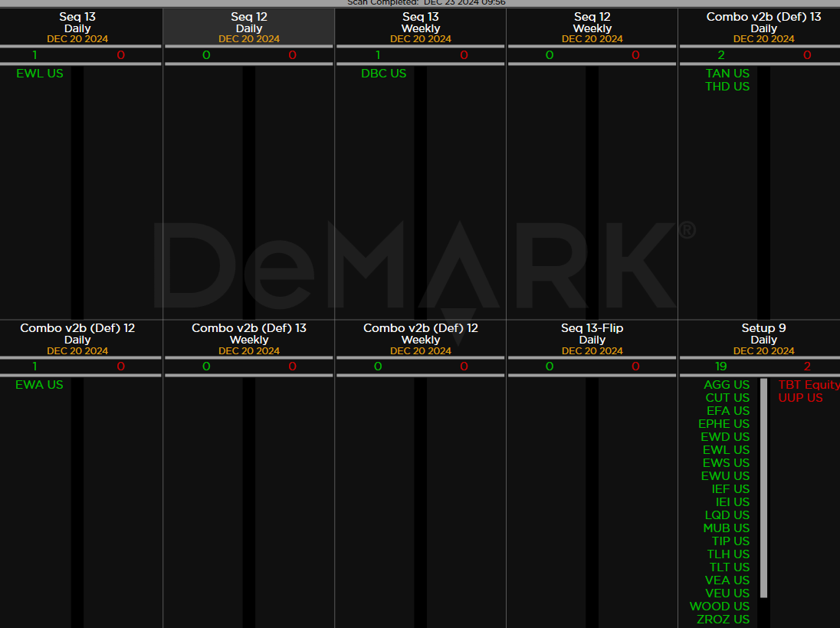Select the red UUP US entry

click(800, 398)
